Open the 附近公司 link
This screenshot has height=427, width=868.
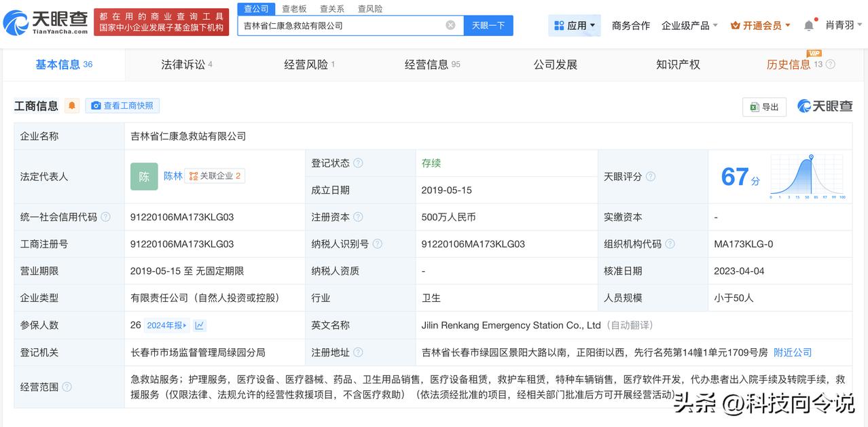(793, 352)
